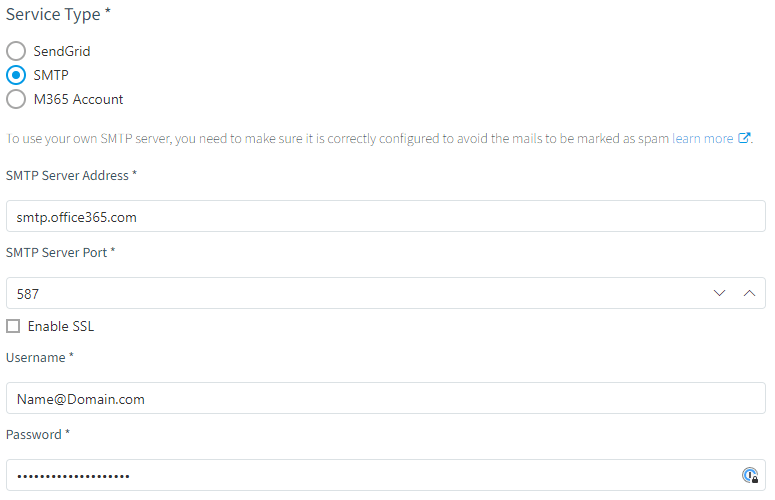Focus the Username field with Name@Domain.com

(x=386, y=398)
